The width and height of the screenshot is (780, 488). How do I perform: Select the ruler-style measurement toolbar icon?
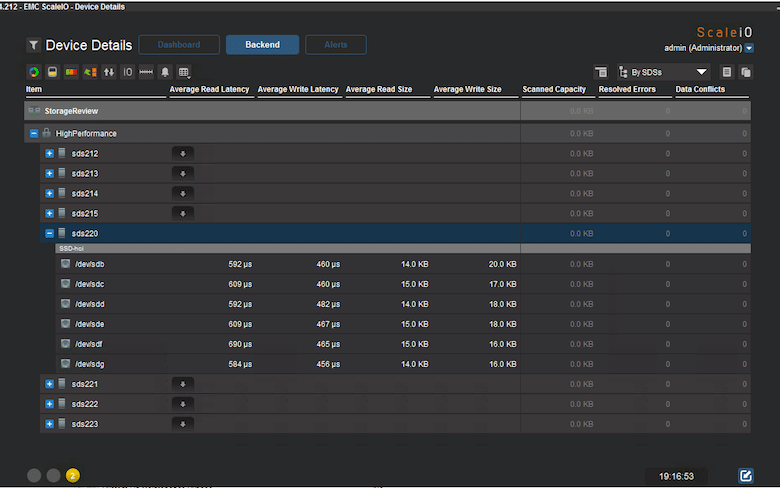tap(146, 72)
